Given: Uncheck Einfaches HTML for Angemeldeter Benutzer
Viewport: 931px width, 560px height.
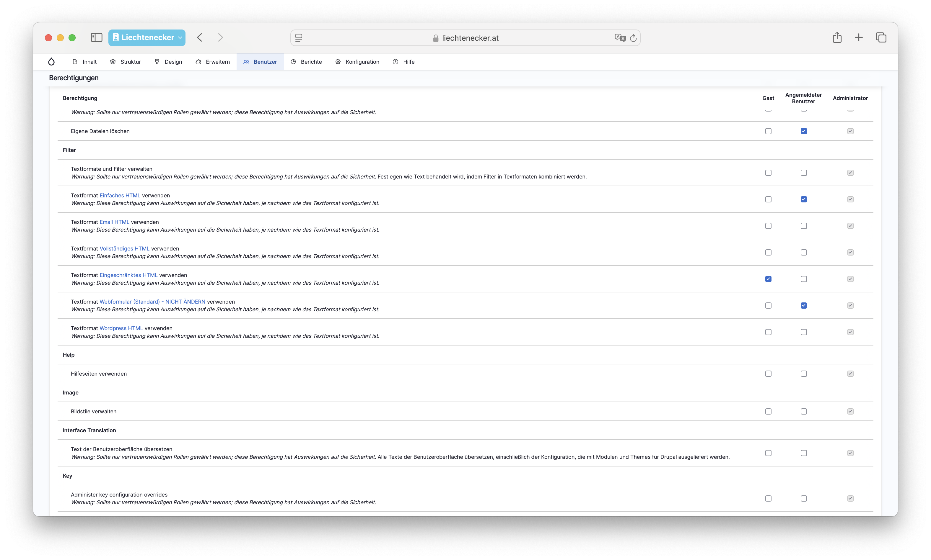Looking at the screenshot, I should click(804, 199).
